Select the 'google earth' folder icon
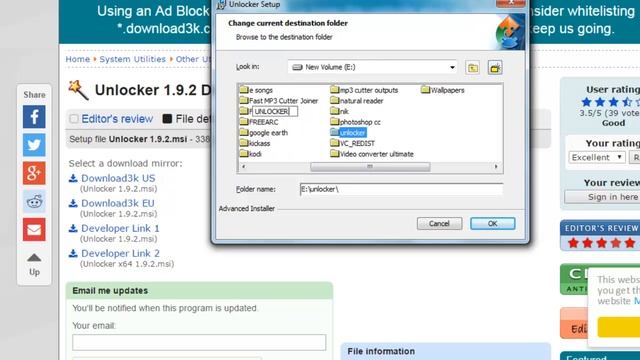 pyautogui.click(x=244, y=132)
